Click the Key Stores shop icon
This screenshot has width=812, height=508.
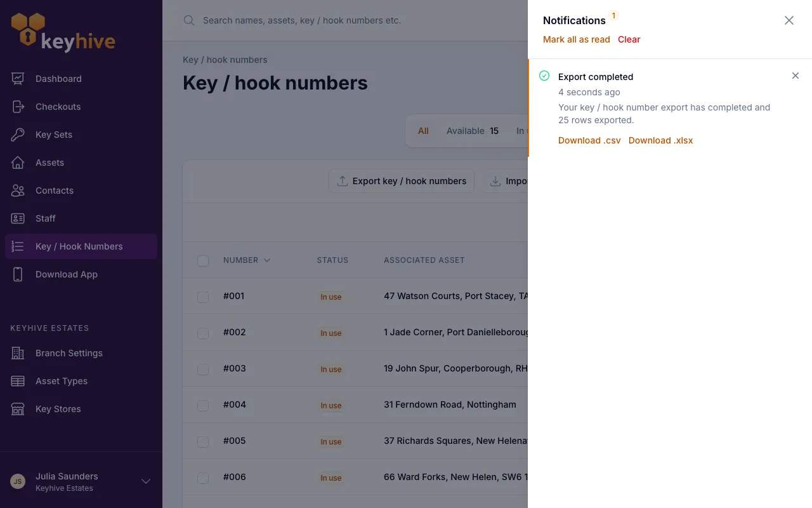[x=18, y=409]
